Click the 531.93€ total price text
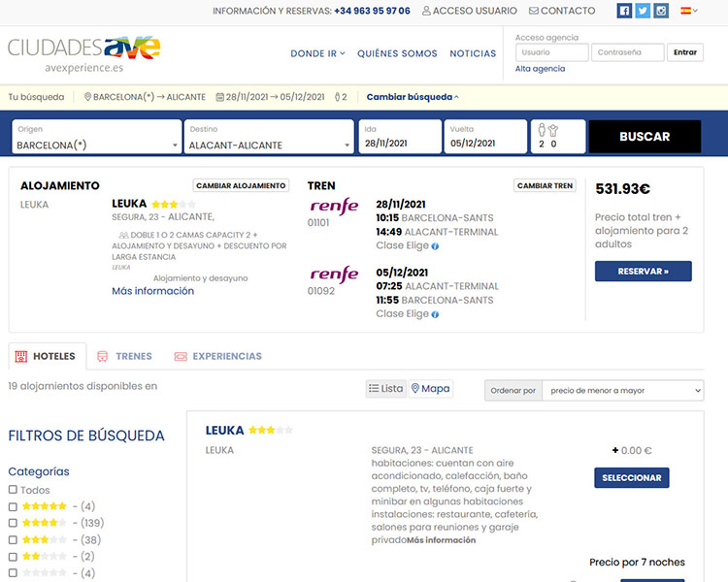The image size is (728, 582). tap(622, 189)
